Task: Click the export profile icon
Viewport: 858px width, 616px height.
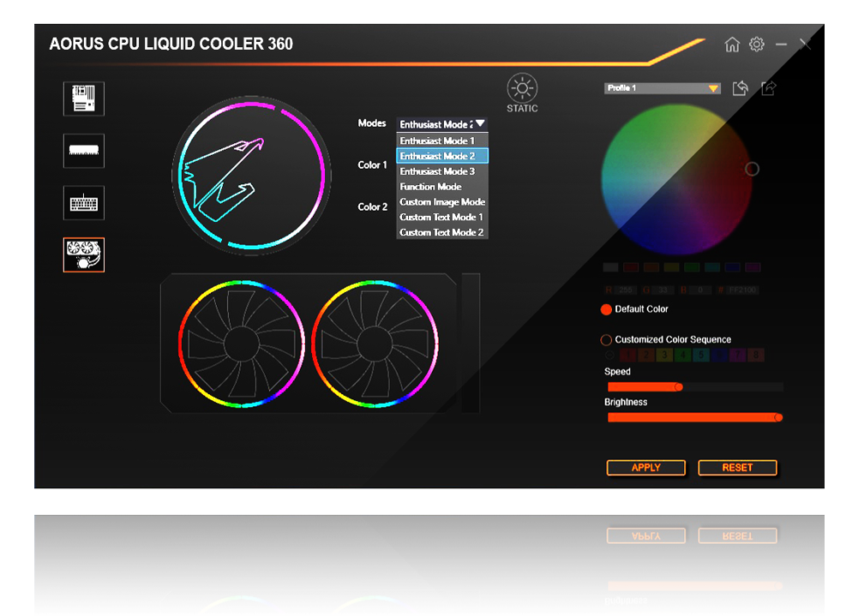Action: 768,88
